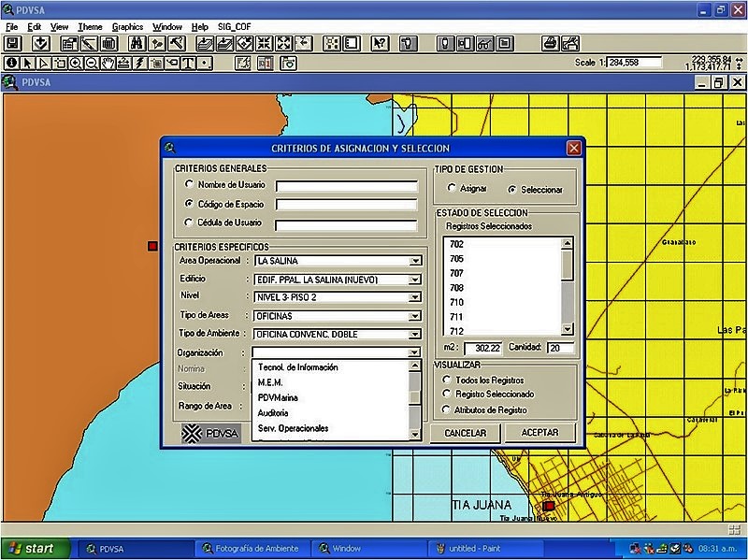Select the Draw Point tool

[205, 63]
